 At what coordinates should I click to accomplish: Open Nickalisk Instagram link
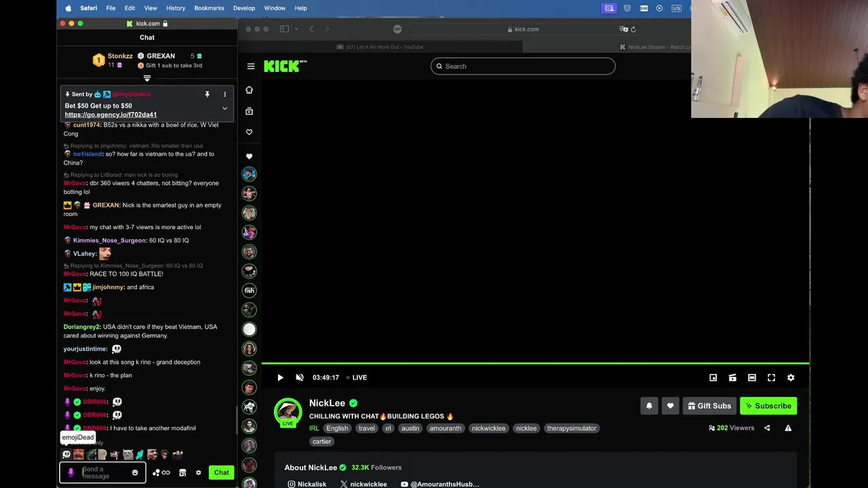coord(307,484)
